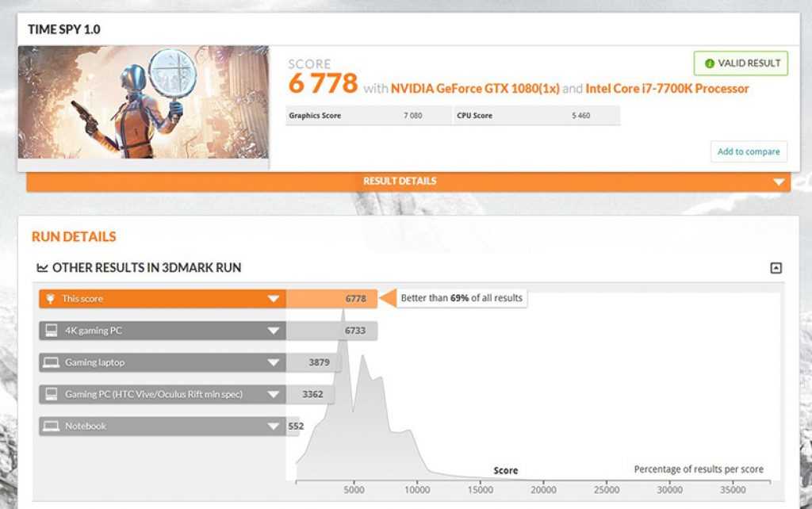
Task: Click the Better than 69% of all results tooltip
Action: coord(462,298)
